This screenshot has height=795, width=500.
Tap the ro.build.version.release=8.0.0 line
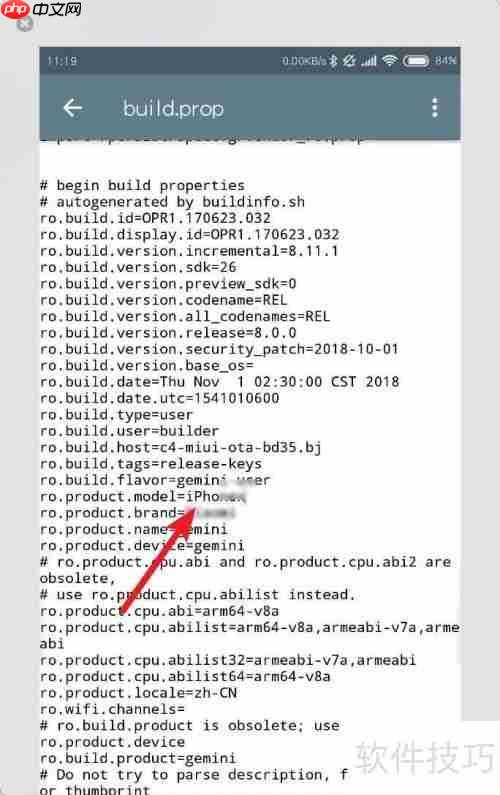pos(168,333)
